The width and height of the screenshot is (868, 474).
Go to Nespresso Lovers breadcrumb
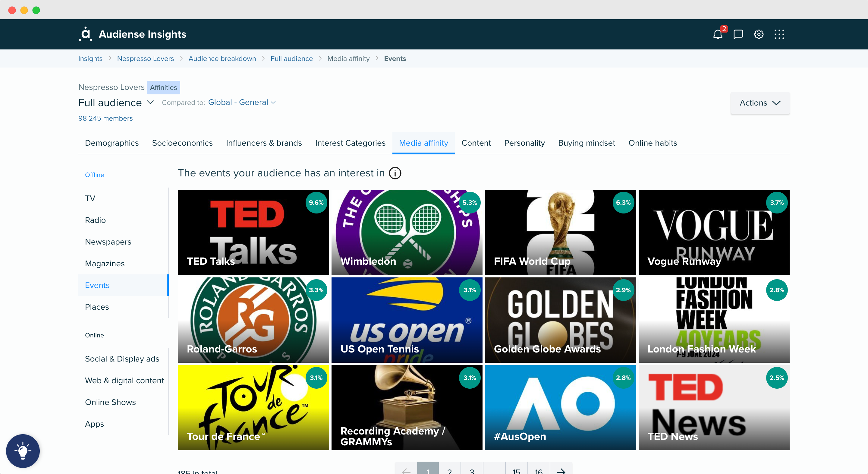tap(145, 58)
